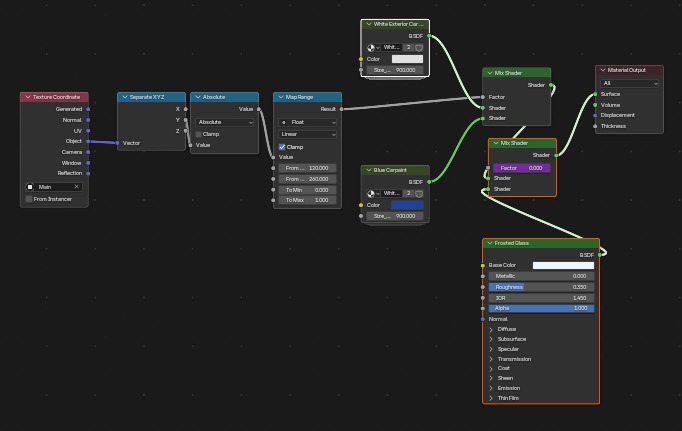
Task: Open the node tree browser in Blue Carpaint node
Action: (x=373, y=194)
